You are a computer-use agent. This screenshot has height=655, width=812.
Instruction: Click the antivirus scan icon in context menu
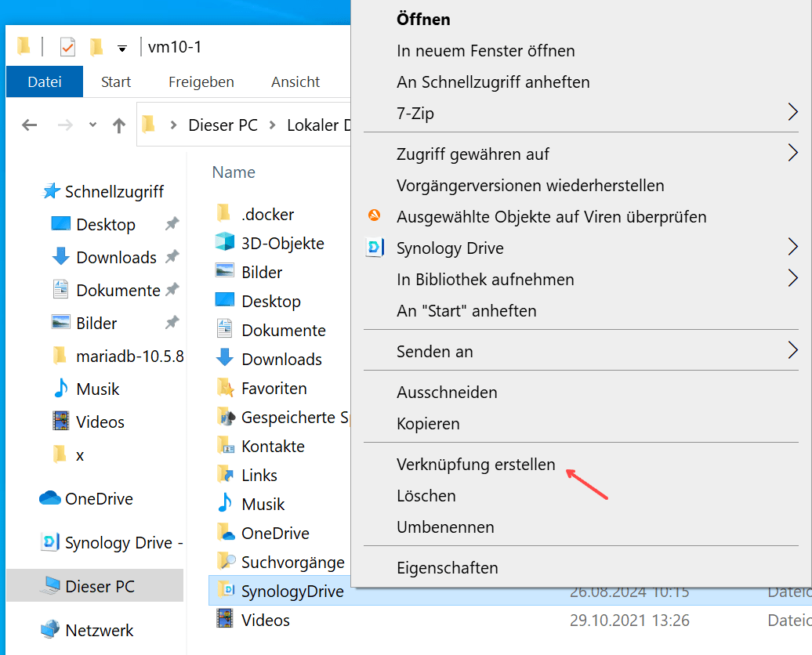click(375, 216)
